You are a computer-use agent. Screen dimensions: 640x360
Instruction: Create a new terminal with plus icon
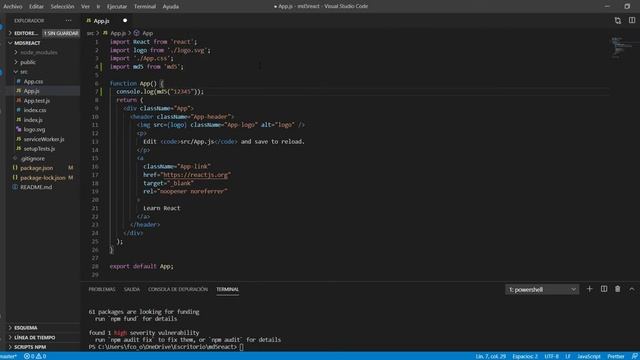coord(589,289)
